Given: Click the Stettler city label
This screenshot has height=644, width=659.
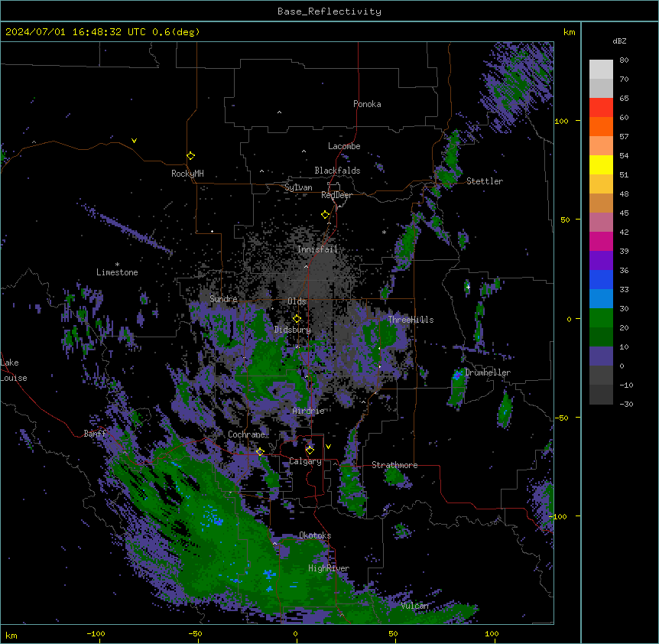Looking at the screenshot, I should [x=485, y=181].
